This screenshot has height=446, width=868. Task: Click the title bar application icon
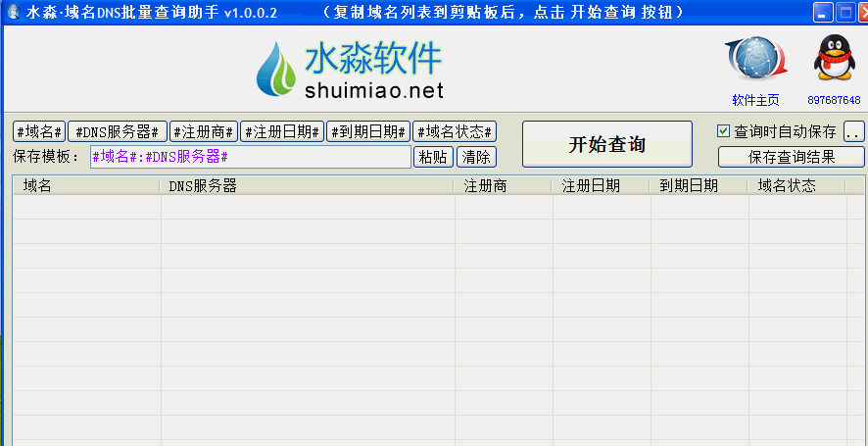click(x=12, y=12)
